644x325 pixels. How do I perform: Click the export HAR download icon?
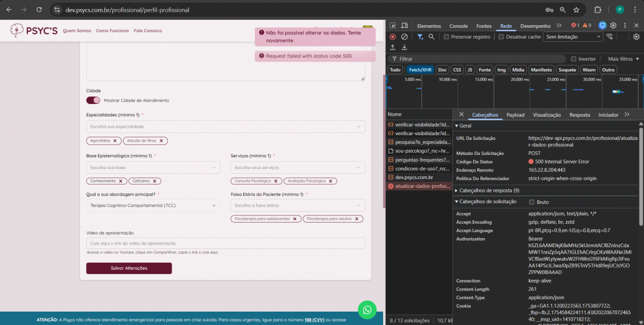(404, 48)
